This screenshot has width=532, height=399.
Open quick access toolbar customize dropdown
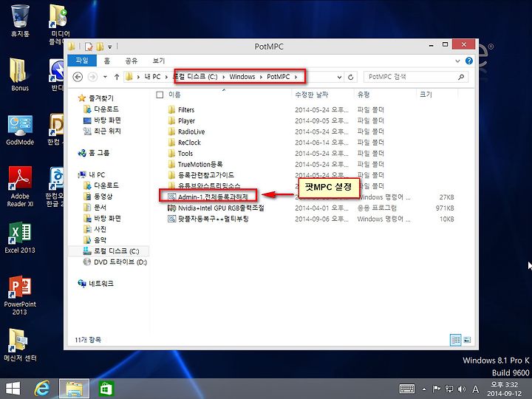point(109,47)
